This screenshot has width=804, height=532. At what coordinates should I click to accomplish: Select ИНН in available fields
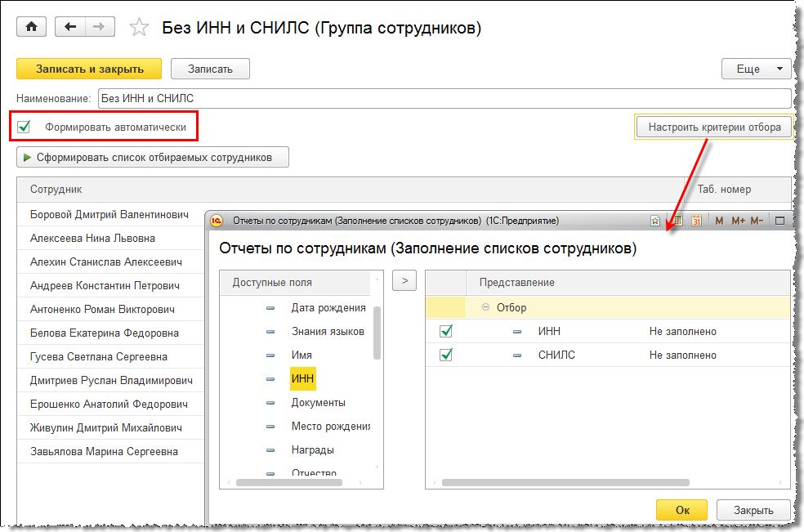tap(302, 378)
